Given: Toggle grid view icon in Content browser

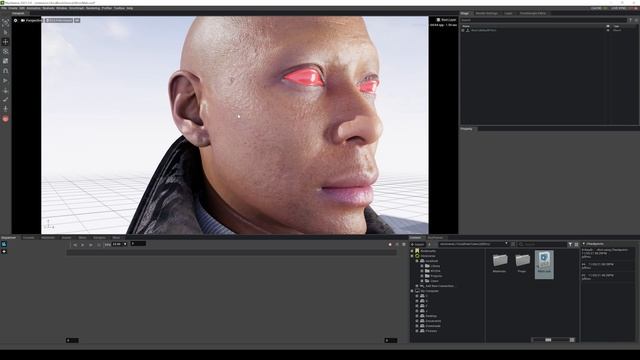Looking at the screenshot, I should tap(576, 244).
